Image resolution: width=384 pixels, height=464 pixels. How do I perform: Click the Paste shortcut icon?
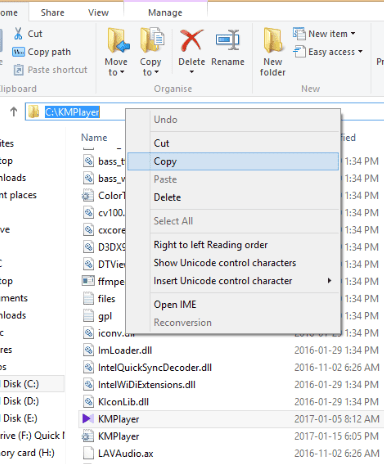(x=18, y=70)
